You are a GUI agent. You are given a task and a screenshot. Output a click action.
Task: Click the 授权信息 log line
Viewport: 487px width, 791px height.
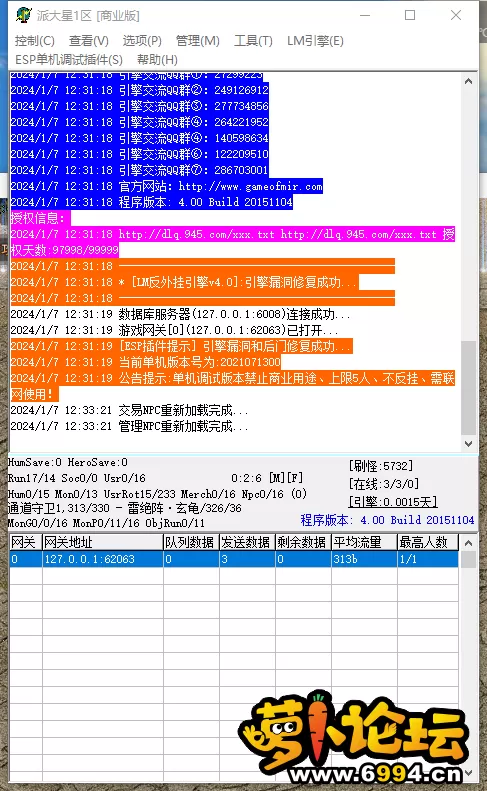(x=40, y=218)
